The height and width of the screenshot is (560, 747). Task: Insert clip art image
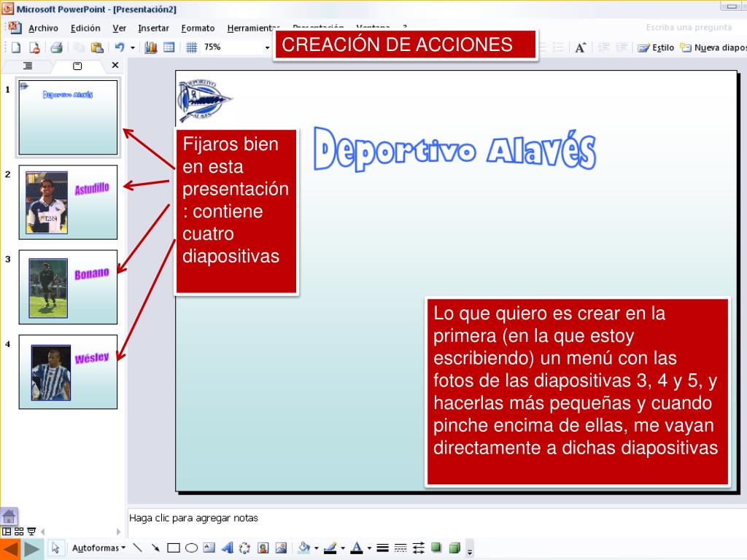click(263, 548)
